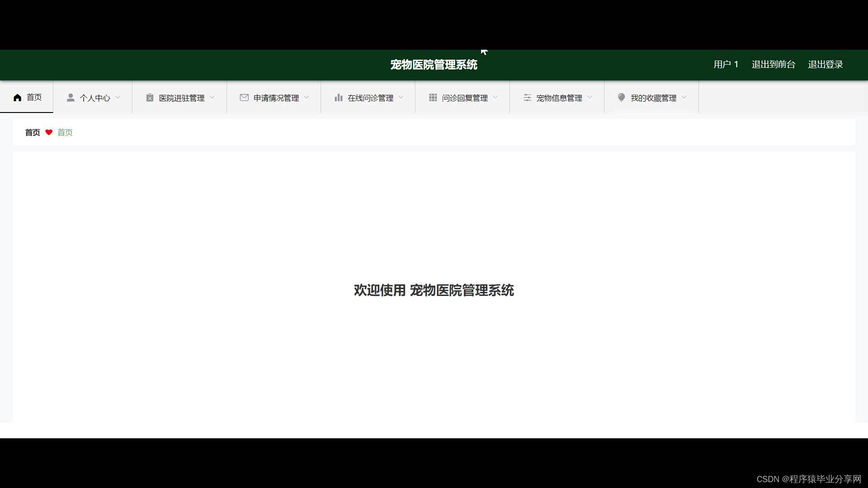Viewport: 868px width, 488px height.
Task: Expand the 在线问诊管理 chevron
Action: [x=401, y=97]
